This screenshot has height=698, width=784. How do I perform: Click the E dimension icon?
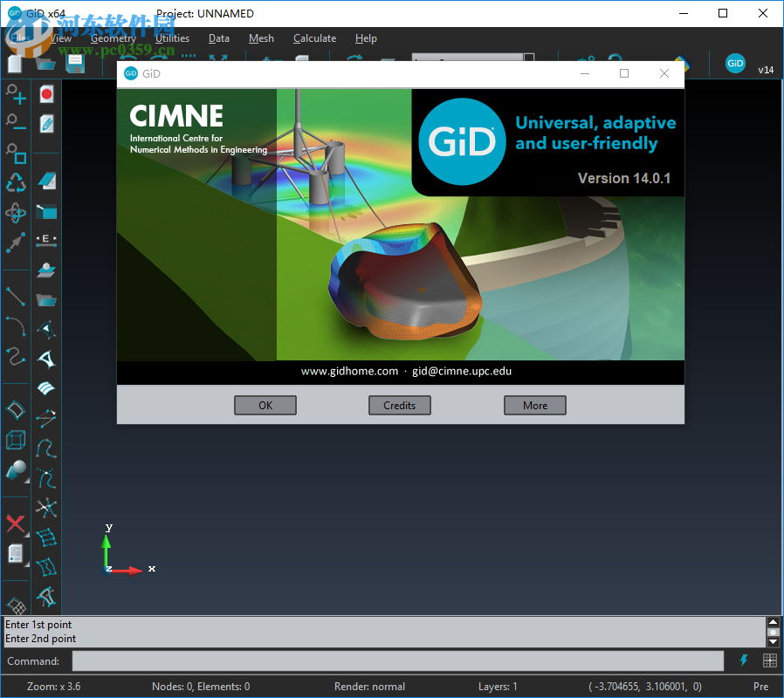(46, 239)
